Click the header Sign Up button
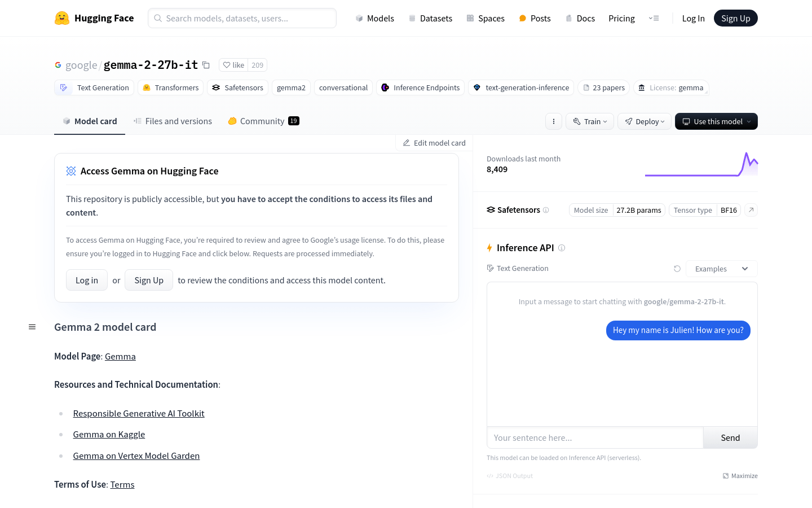Screen dimensions: 812x508 click(x=735, y=18)
